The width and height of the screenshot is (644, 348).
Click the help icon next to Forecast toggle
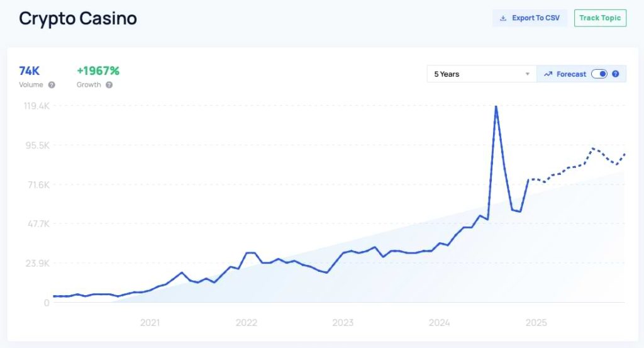[616, 74]
